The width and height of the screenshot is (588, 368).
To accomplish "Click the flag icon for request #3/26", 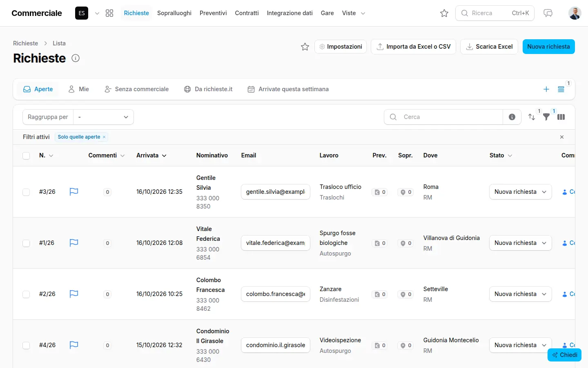I will (x=74, y=192).
